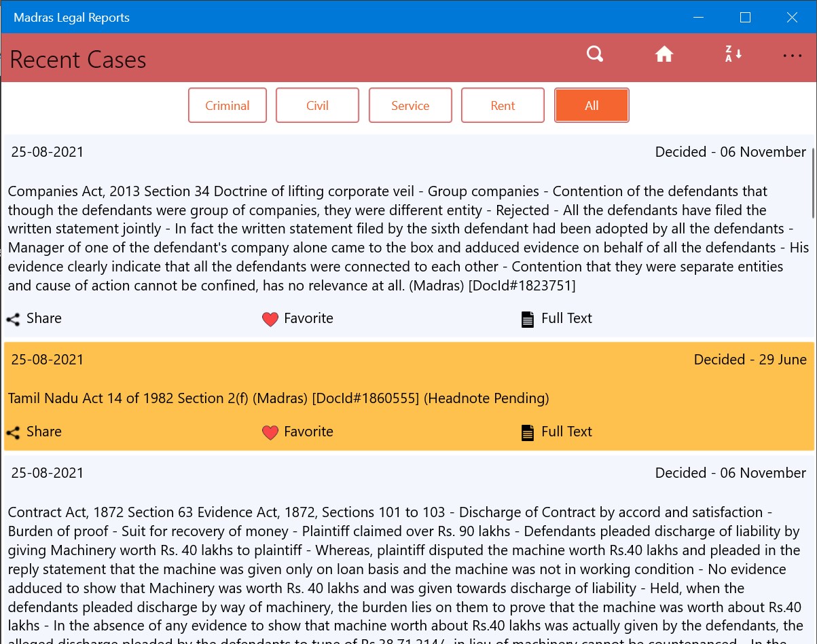Close the Madras Legal Reports window
Screen dimensions: 817x644
[x=792, y=18]
